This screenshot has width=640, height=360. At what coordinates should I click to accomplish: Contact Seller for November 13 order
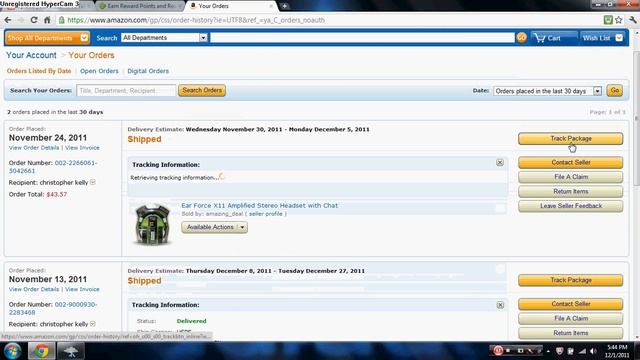(571, 304)
